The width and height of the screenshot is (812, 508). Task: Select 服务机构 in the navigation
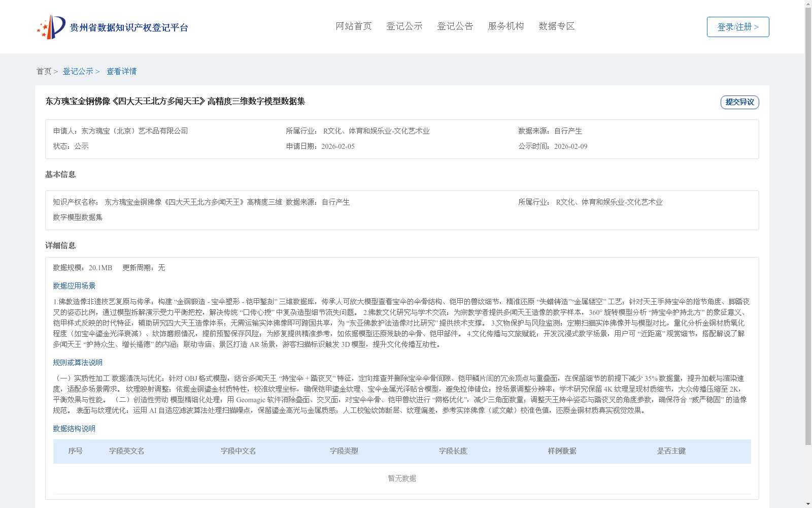[506, 26]
